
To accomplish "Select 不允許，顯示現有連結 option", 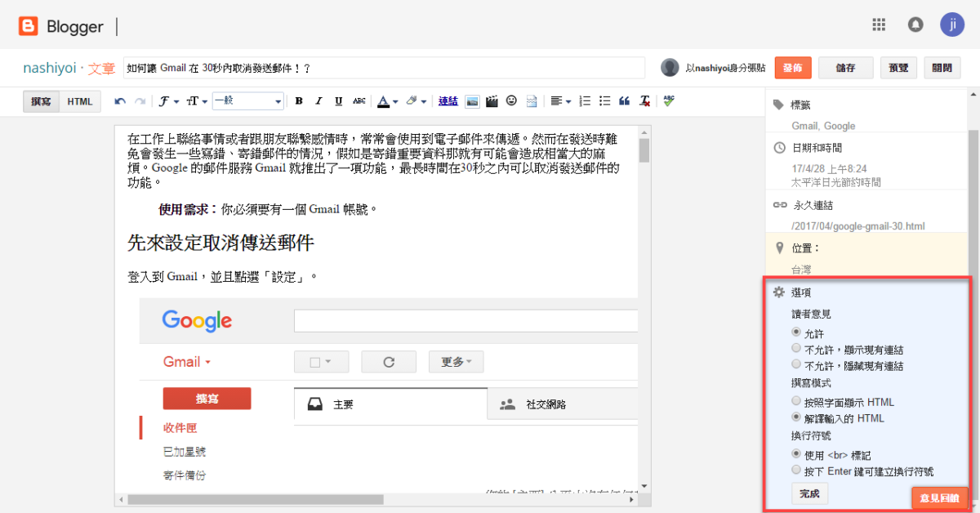I will pyautogui.click(x=796, y=349).
